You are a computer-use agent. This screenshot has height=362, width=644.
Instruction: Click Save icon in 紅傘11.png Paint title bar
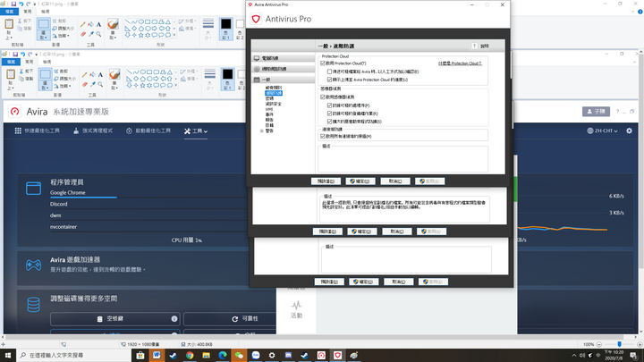click(x=13, y=4)
